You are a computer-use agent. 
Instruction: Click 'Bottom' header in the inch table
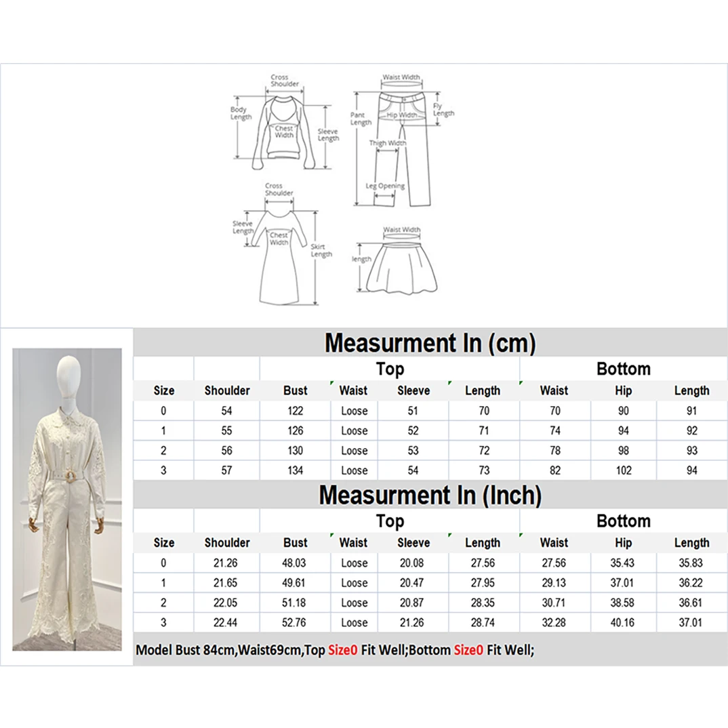[624, 521]
